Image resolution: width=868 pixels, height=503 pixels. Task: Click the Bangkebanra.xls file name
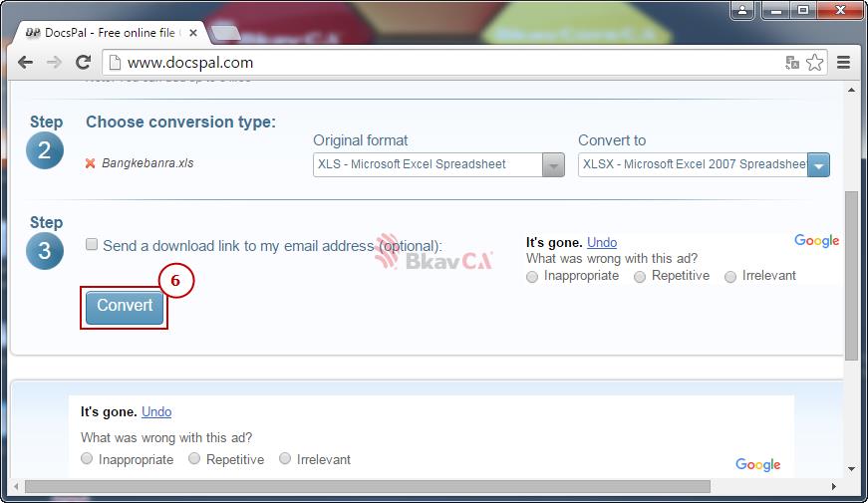pos(147,163)
